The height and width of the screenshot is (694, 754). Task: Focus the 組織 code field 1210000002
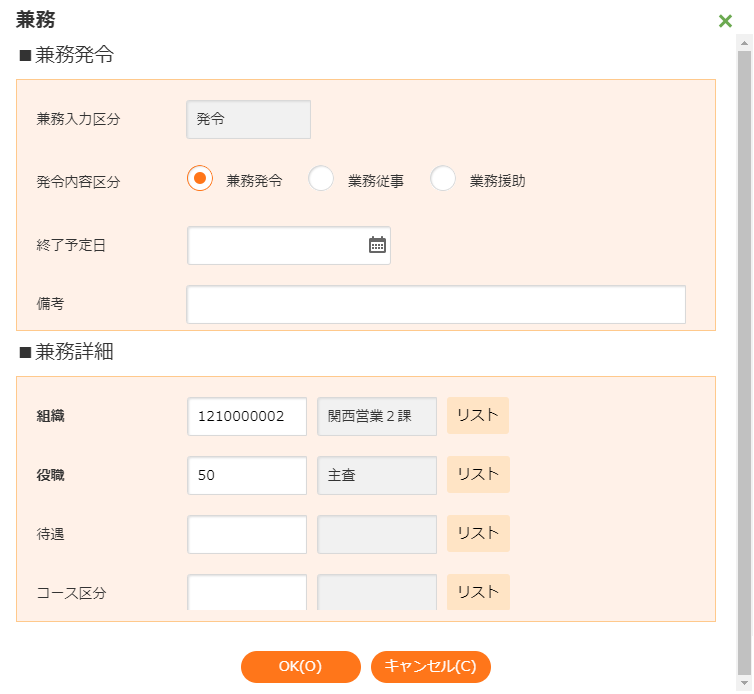(x=247, y=417)
